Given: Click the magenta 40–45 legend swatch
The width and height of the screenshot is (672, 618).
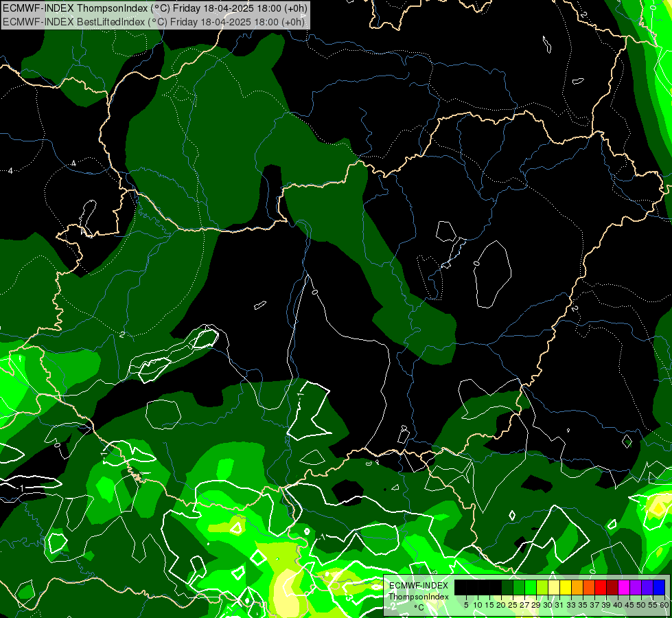Looking at the screenshot, I should pyautogui.click(x=624, y=587).
